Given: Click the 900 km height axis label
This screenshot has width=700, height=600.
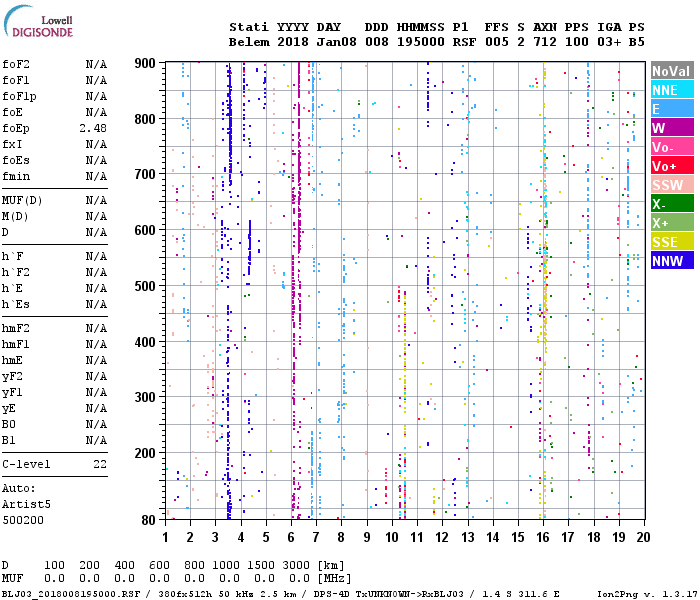Looking at the screenshot, I should point(145,63).
